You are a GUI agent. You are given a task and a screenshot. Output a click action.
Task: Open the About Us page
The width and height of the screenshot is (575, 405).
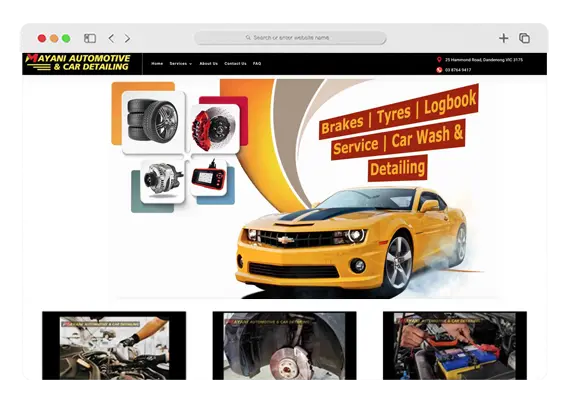coord(209,63)
